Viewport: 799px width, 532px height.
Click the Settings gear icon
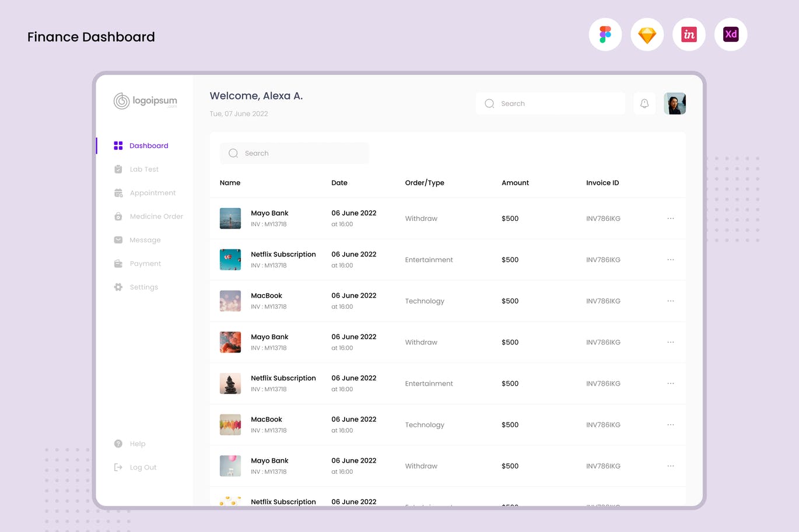point(118,287)
